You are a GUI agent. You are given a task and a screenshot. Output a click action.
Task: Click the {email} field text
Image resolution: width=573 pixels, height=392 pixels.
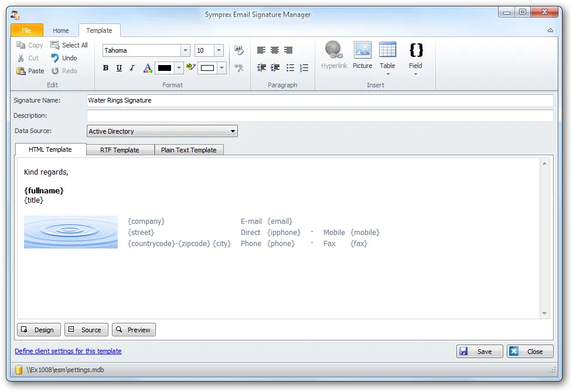point(280,221)
